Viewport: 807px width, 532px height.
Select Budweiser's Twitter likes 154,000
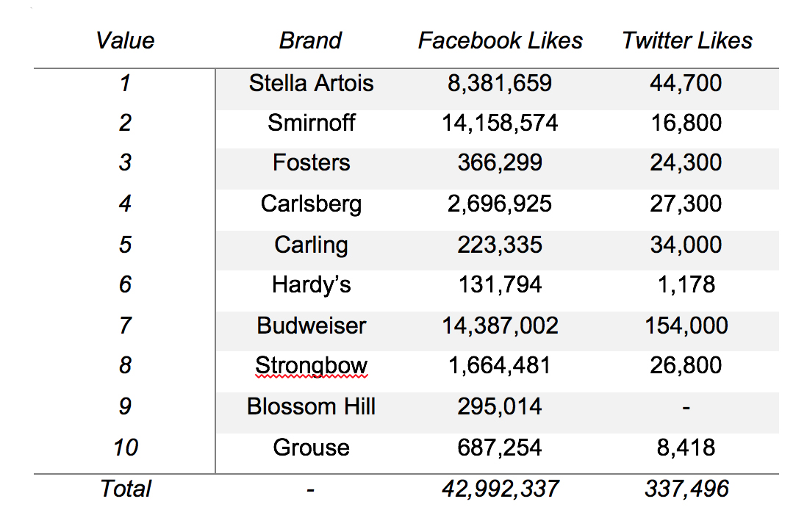[686, 326]
